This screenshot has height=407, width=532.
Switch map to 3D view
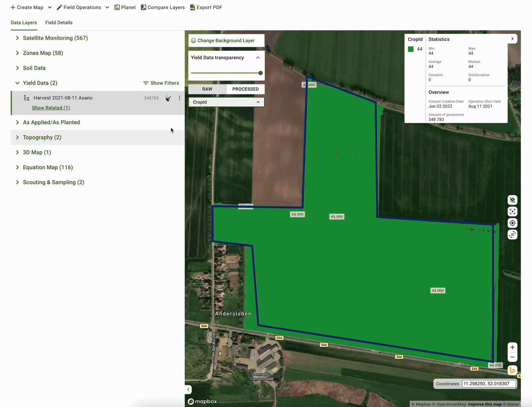(x=512, y=235)
